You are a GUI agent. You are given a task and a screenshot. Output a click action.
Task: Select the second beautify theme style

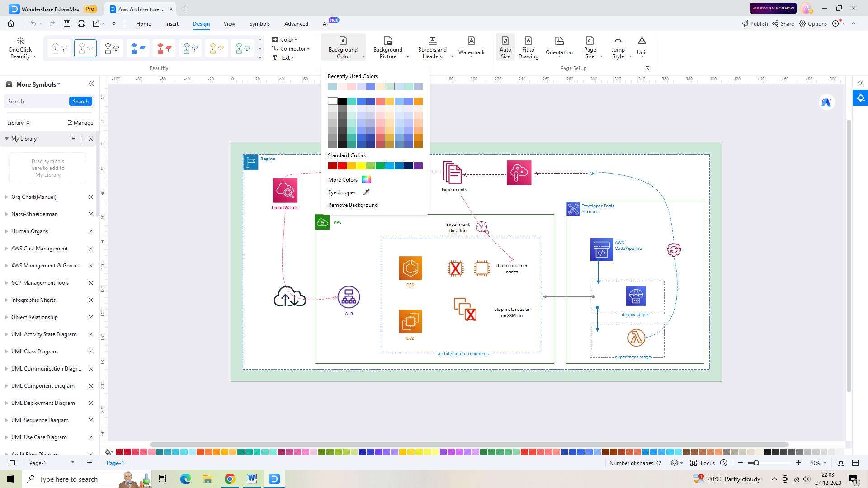coord(85,48)
